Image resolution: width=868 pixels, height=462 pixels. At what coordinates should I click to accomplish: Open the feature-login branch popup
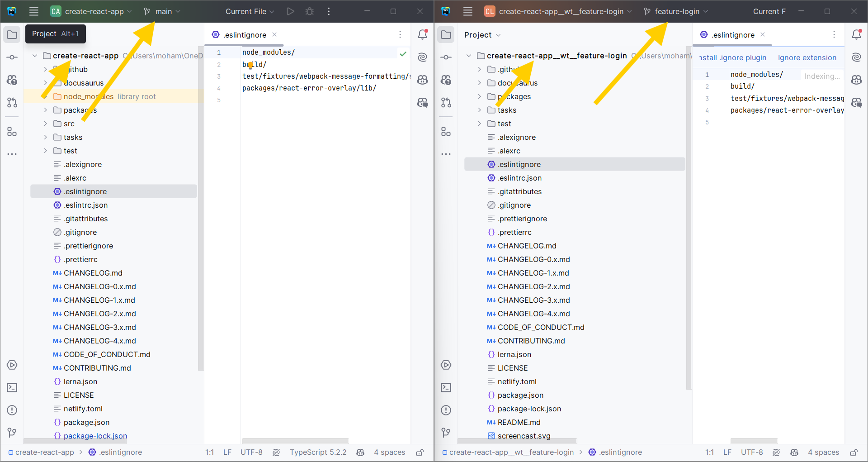(675, 11)
